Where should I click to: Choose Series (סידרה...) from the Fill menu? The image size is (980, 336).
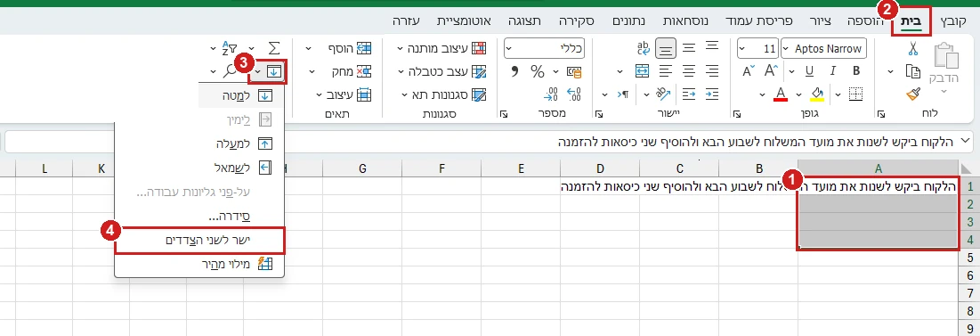tap(199, 216)
